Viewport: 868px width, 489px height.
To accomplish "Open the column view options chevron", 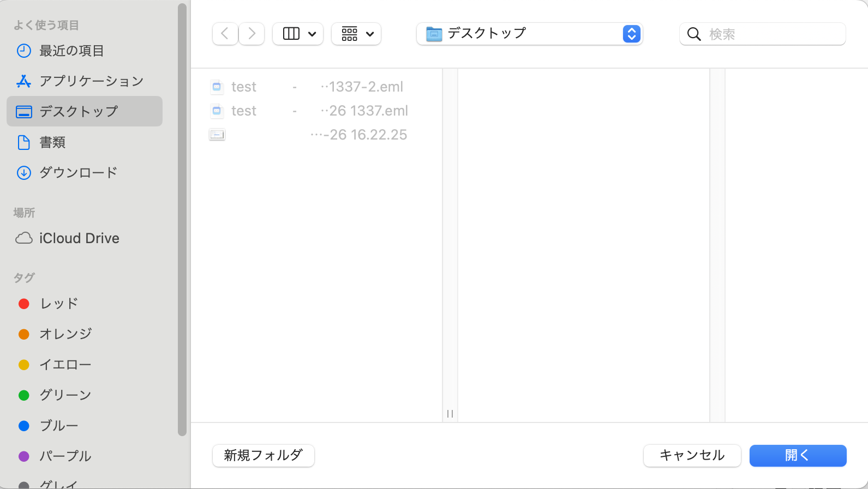I will click(312, 34).
